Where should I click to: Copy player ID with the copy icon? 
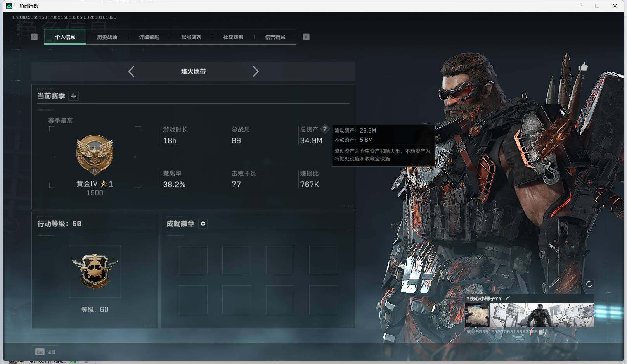(542, 332)
